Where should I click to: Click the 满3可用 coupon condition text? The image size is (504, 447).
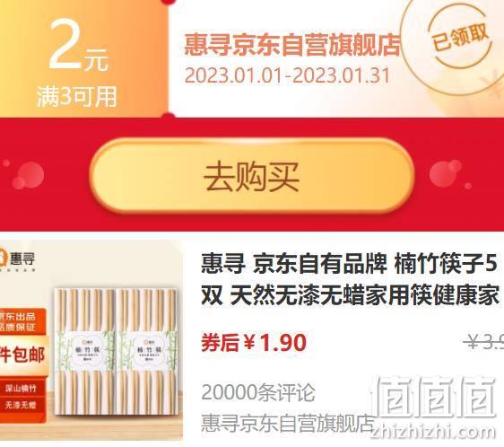point(76,97)
